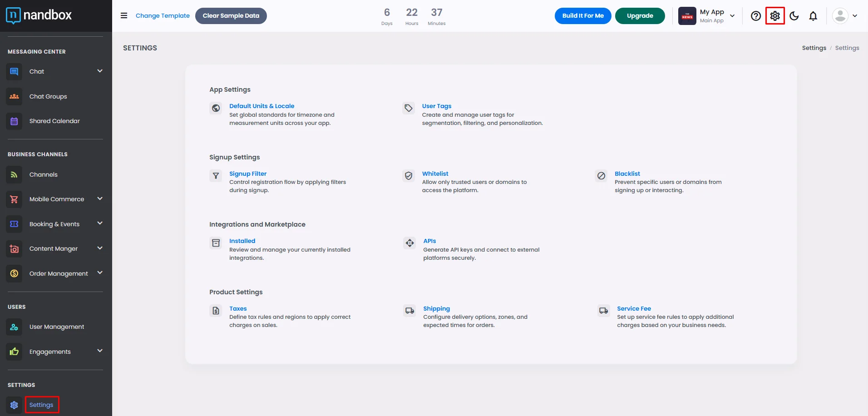
Task: Open notifications bell icon
Action: point(813,16)
